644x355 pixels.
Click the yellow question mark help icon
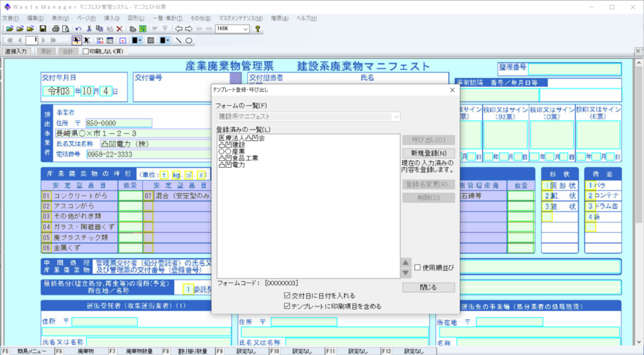257,29
